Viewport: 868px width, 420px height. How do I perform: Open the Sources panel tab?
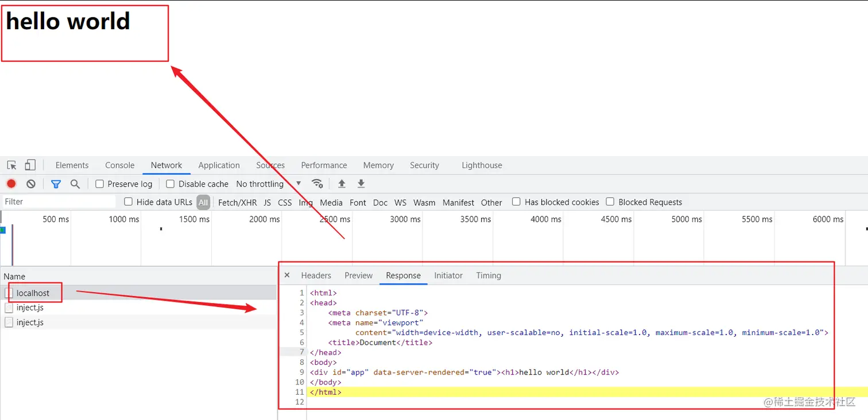270,165
